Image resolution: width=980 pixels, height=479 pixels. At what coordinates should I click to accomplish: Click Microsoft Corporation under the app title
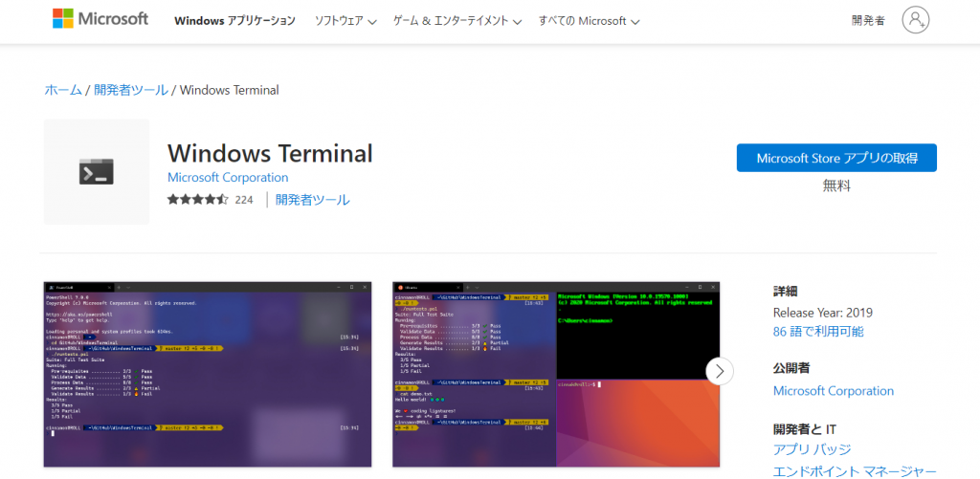(x=228, y=178)
